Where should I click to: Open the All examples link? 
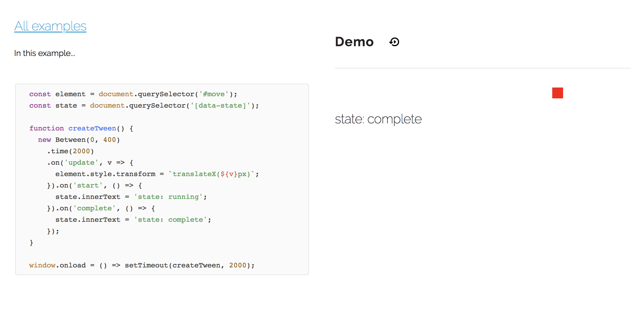click(50, 26)
